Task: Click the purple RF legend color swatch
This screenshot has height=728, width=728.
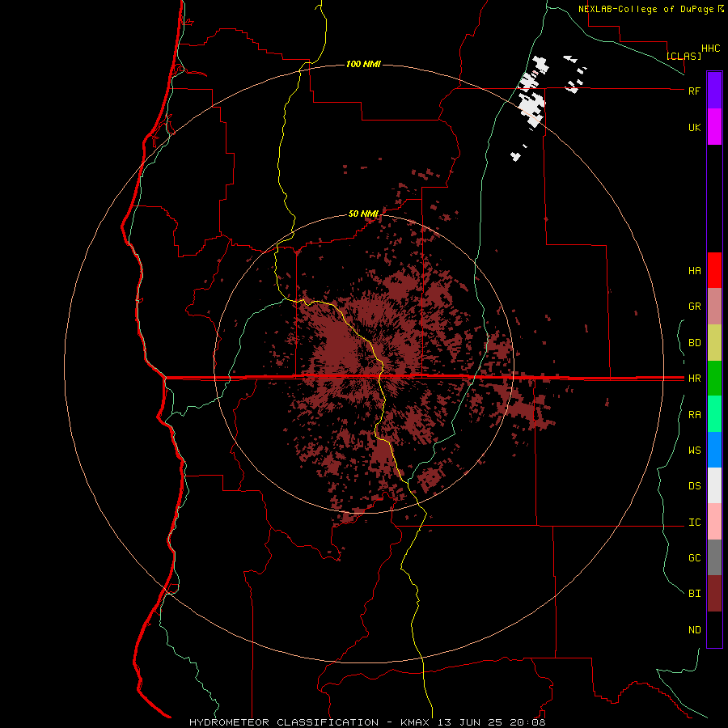Action: tap(714, 90)
